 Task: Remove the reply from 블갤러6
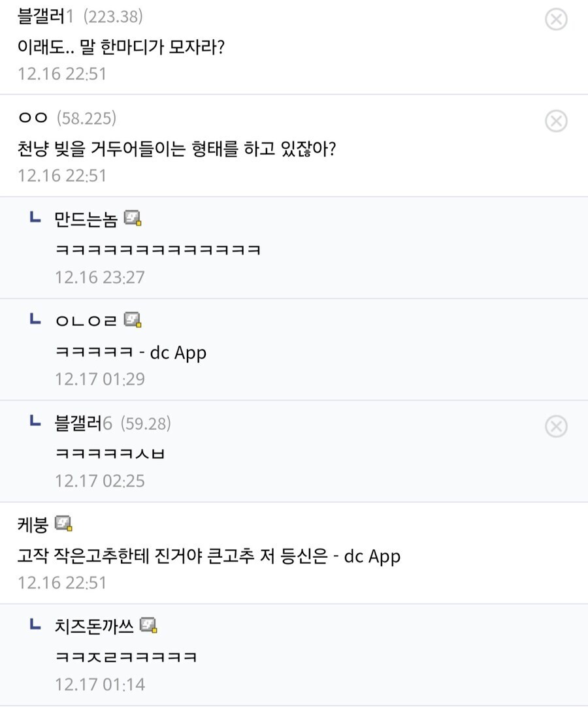[556, 427]
